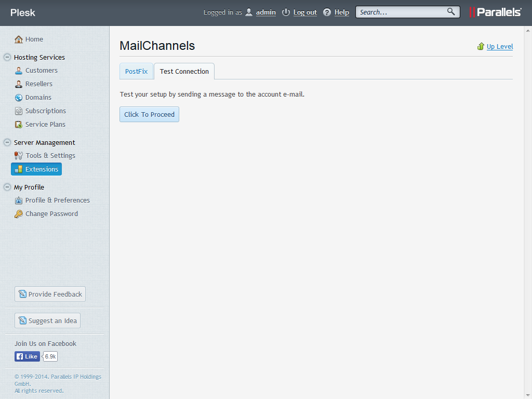Image resolution: width=532 pixels, height=399 pixels.
Task: Click the Click To Proceed button
Action: tap(149, 114)
